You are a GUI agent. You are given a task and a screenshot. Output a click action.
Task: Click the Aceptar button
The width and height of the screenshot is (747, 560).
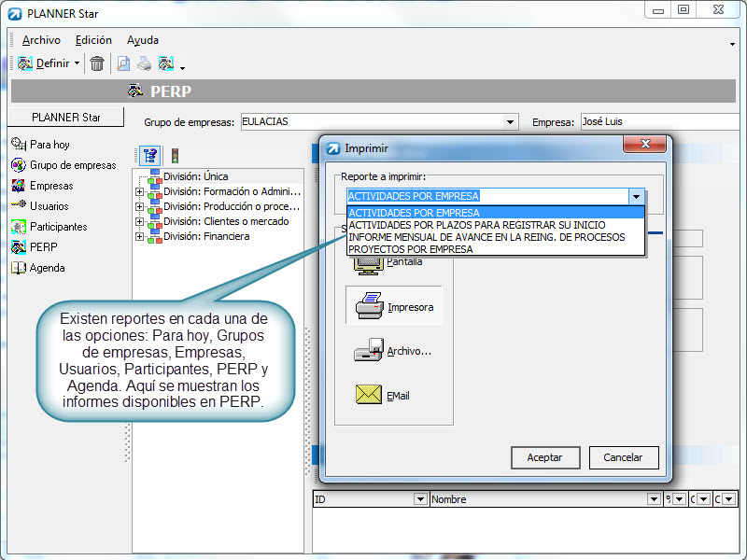pyautogui.click(x=545, y=457)
